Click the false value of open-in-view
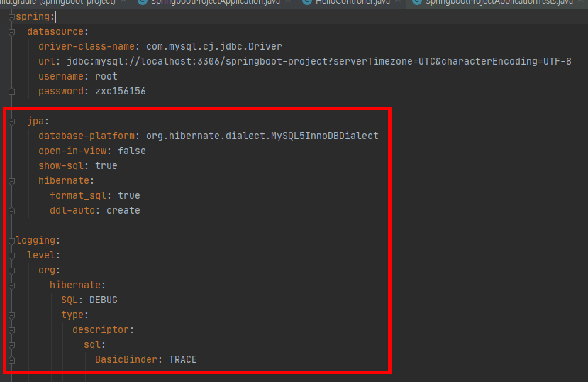This screenshot has width=588, height=382. (x=132, y=151)
